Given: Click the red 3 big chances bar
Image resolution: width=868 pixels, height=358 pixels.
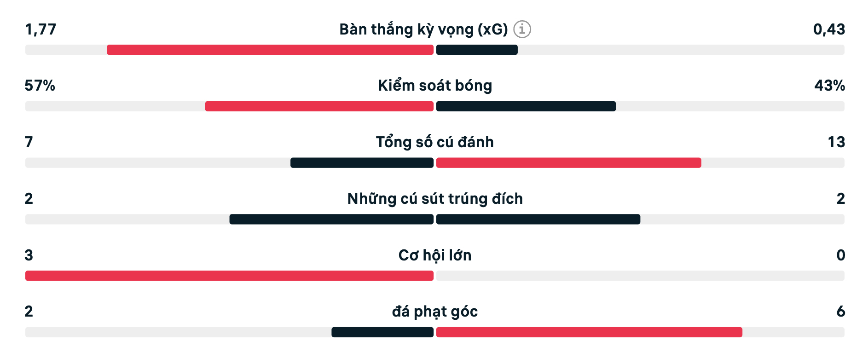Looking at the screenshot, I should (229, 276).
